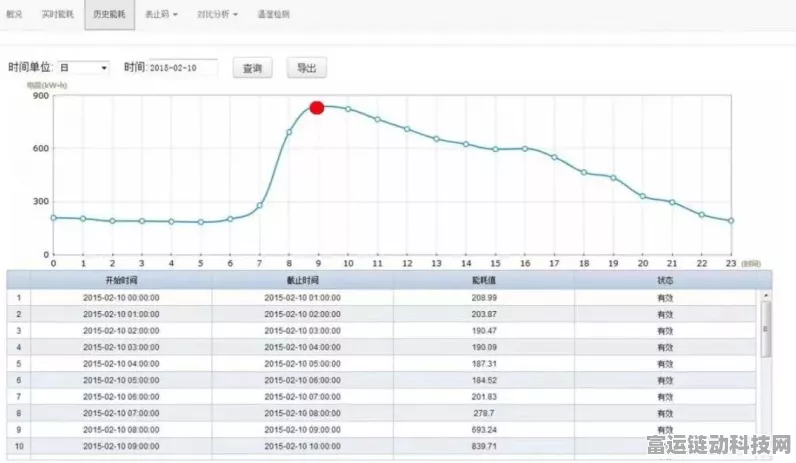Click start time 2015-02-10 06:00:00 cell
796x463 pixels.
pyautogui.click(x=121, y=396)
